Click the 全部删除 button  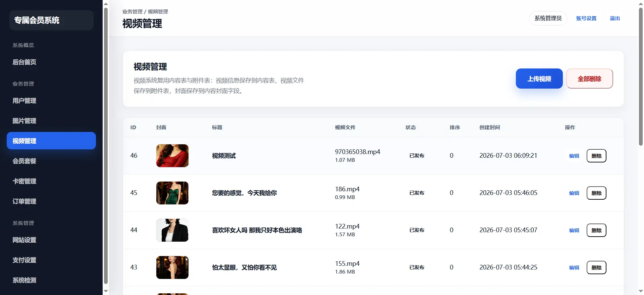589,79
